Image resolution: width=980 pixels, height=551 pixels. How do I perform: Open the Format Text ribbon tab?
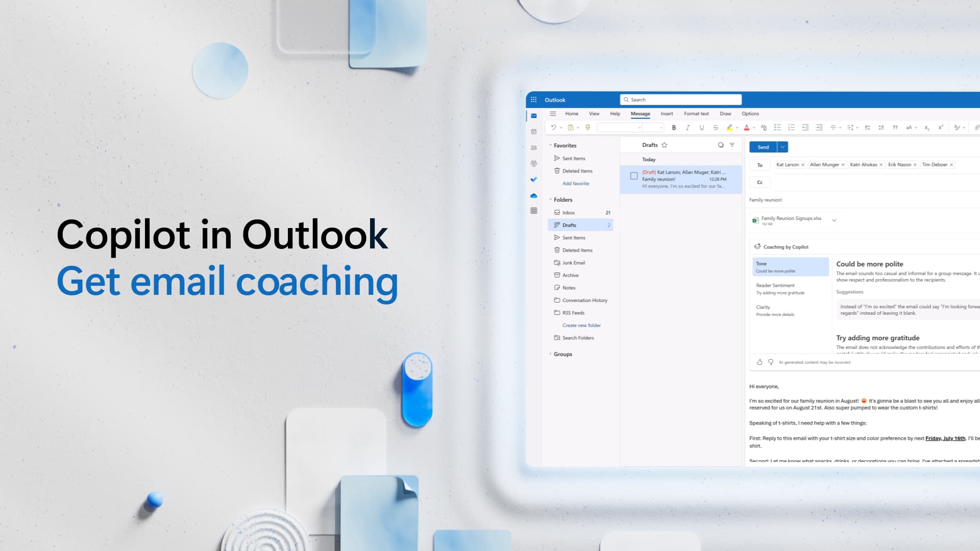pos(697,113)
